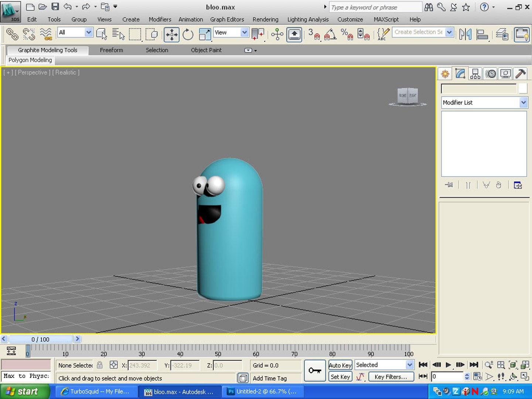Viewport: 532px width, 399px height.
Task: Toggle Window/Crossing selection mode
Action: pyautogui.click(x=151, y=34)
